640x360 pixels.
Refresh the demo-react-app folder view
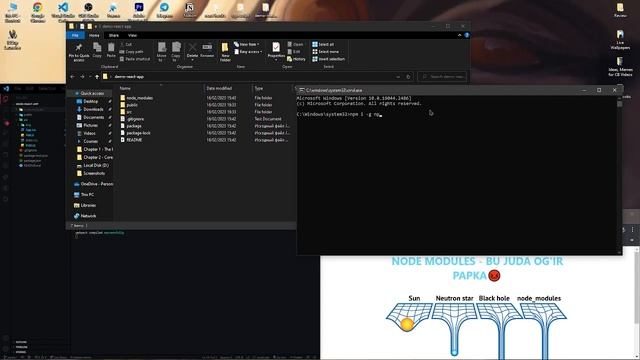pyautogui.click(x=408, y=77)
